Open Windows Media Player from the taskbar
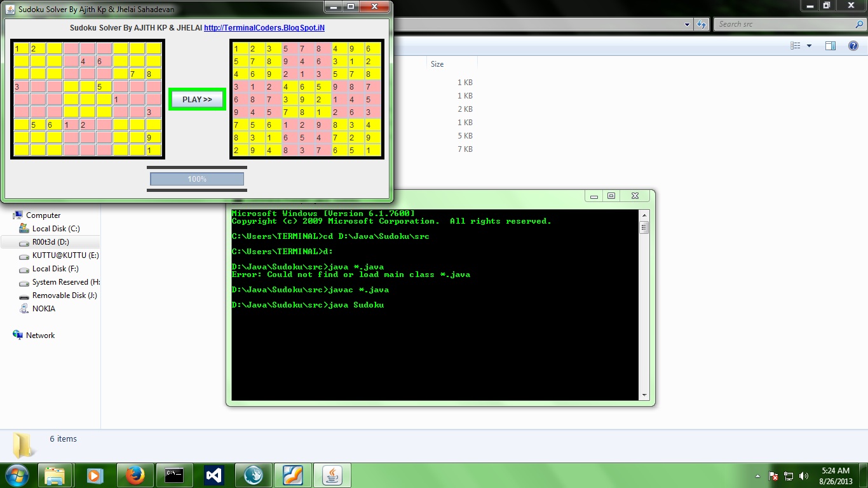The width and height of the screenshot is (868, 488). (x=95, y=475)
